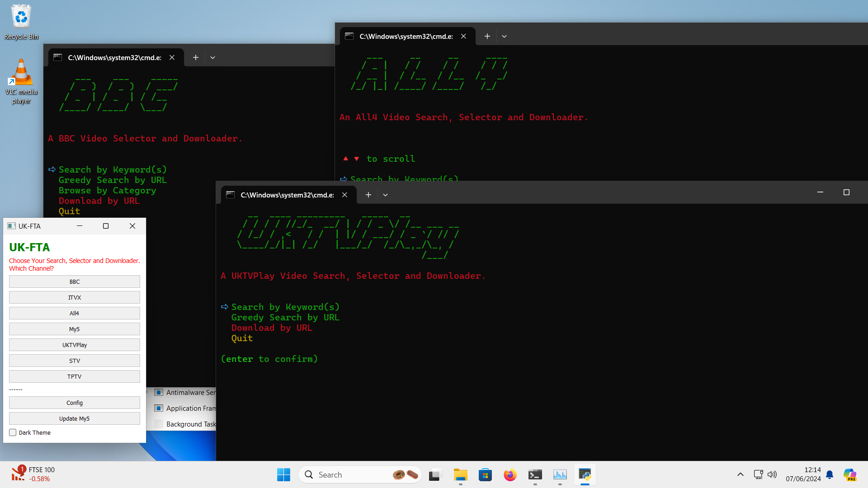Select the UKTVPlay terminal cmd.exe tab
The width and height of the screenshot is (868, 488).
click(287, 195)
